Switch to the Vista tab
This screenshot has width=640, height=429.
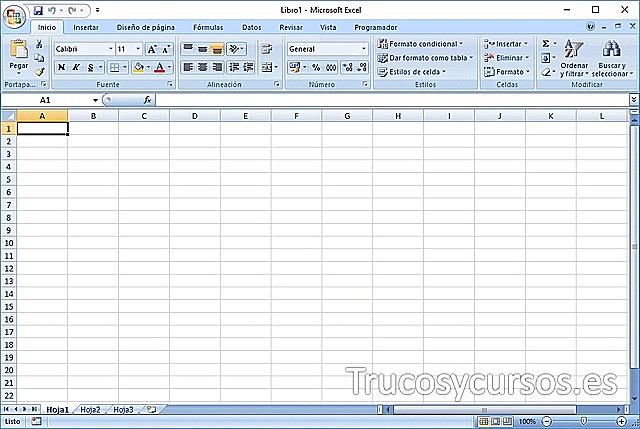328,27
